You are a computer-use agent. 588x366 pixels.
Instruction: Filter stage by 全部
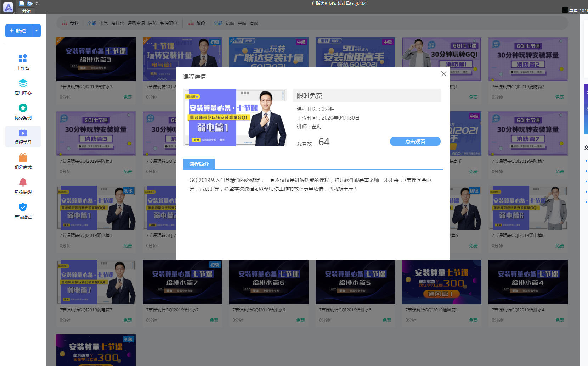click(218, 23)
